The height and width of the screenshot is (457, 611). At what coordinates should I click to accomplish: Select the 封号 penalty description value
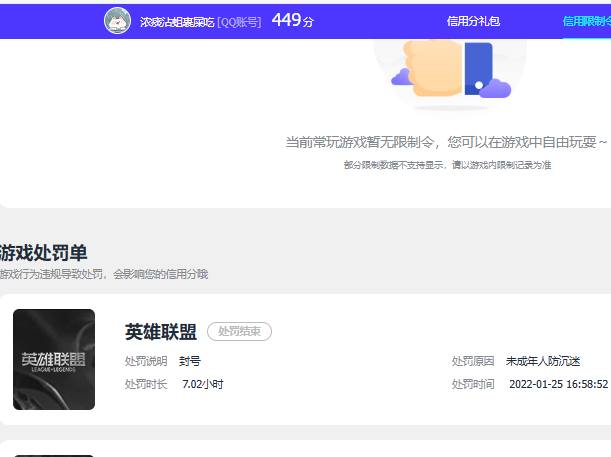pos(190,361)
